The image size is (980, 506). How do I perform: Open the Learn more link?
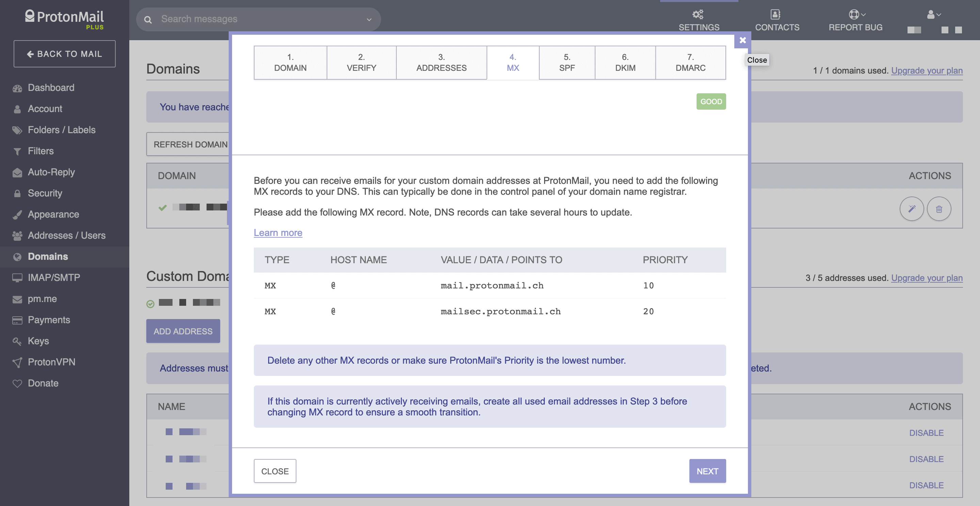point(278,233)
